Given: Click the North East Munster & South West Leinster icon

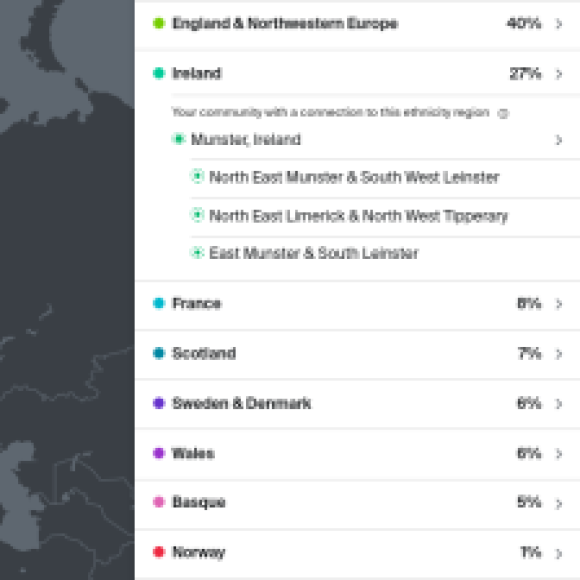Looking at the screenshot, I should pos(197,176).
